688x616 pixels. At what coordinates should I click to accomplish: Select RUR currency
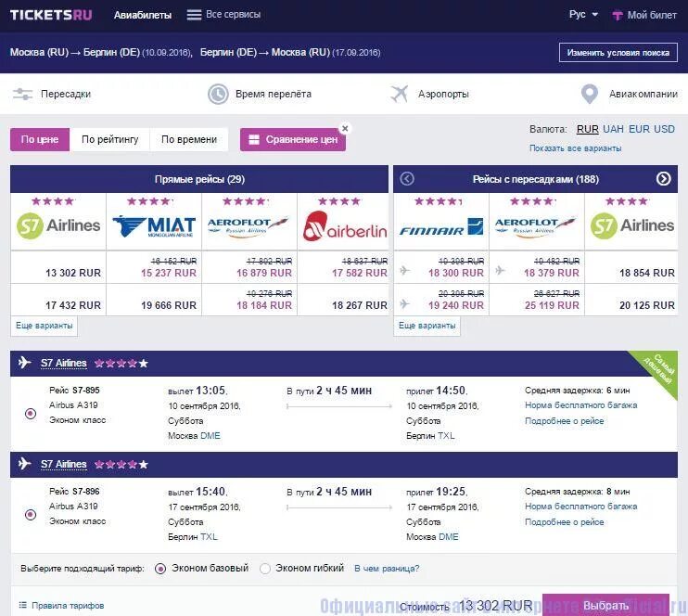pyautogui.click(x=588, y=129)
